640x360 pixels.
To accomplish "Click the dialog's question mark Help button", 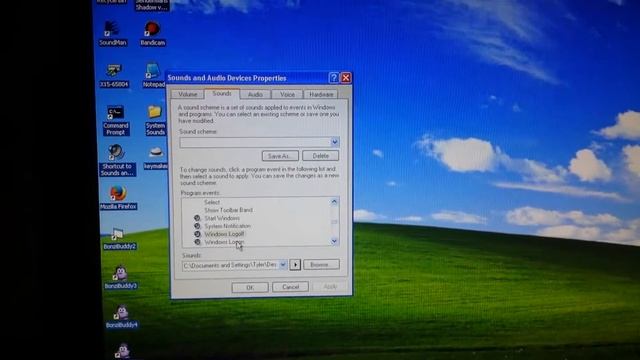I will (333, 78).
